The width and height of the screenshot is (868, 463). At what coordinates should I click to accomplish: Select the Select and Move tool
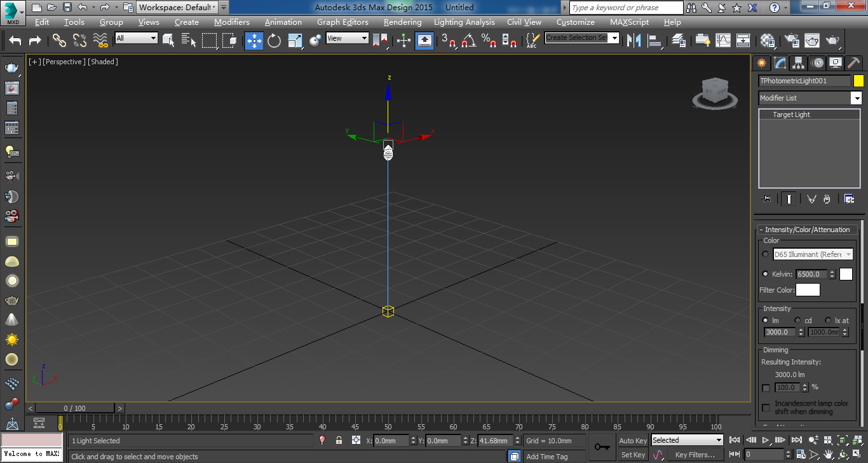[x=254, y=40]
